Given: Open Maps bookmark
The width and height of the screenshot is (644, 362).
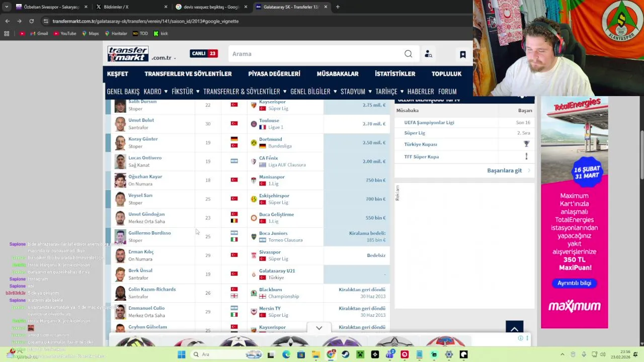Looking at the screenshot, I should coord(90,34).
